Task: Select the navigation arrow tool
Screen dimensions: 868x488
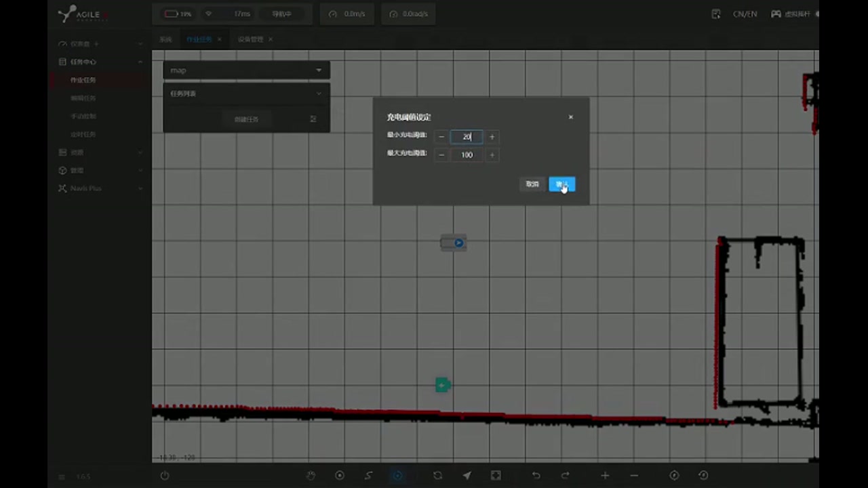Action: pos(467,476)
